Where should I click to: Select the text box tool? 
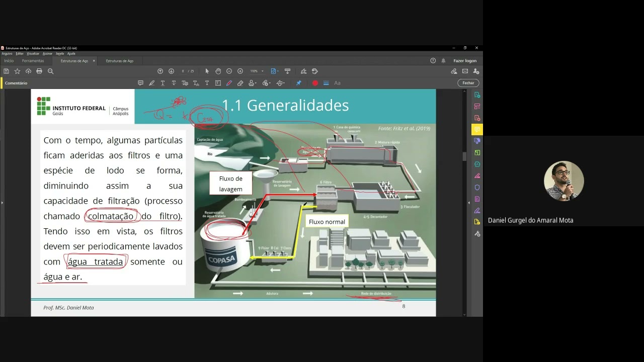(218, 83)
